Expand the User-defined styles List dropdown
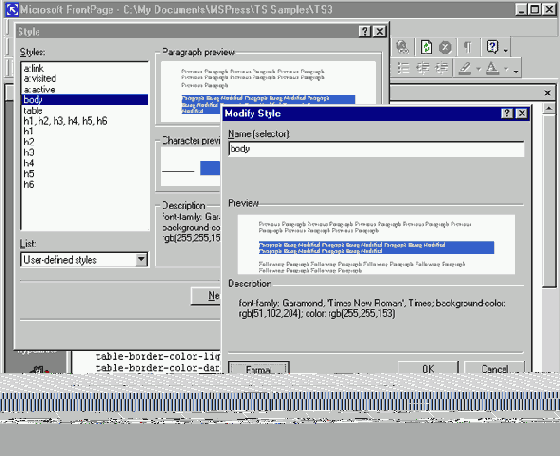The image size is (560, 456). coord(141,260)
